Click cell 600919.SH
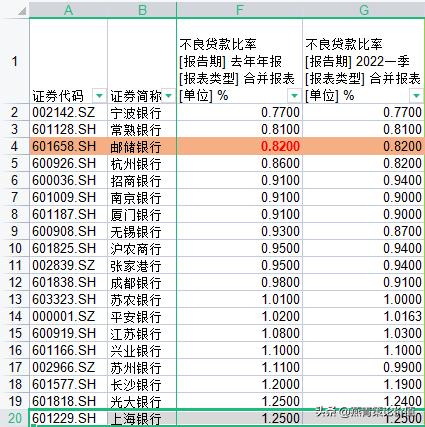 [68, 333]
